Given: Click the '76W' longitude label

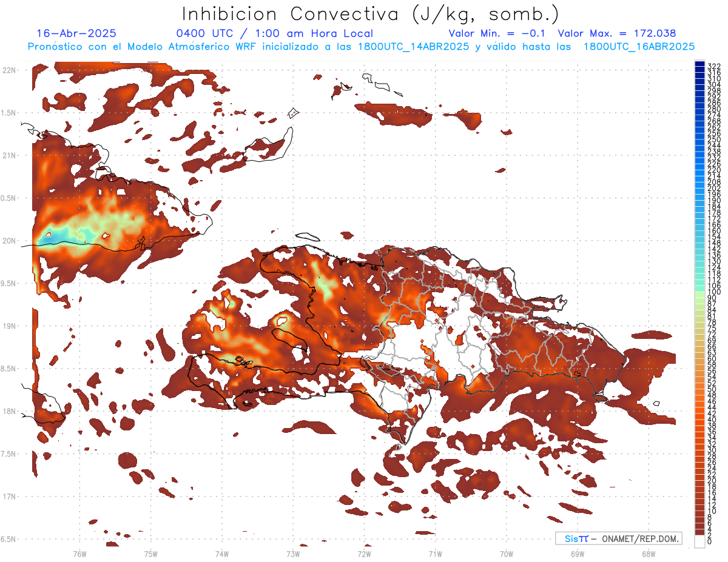Looking at the screenshot, I should [79, 553].
